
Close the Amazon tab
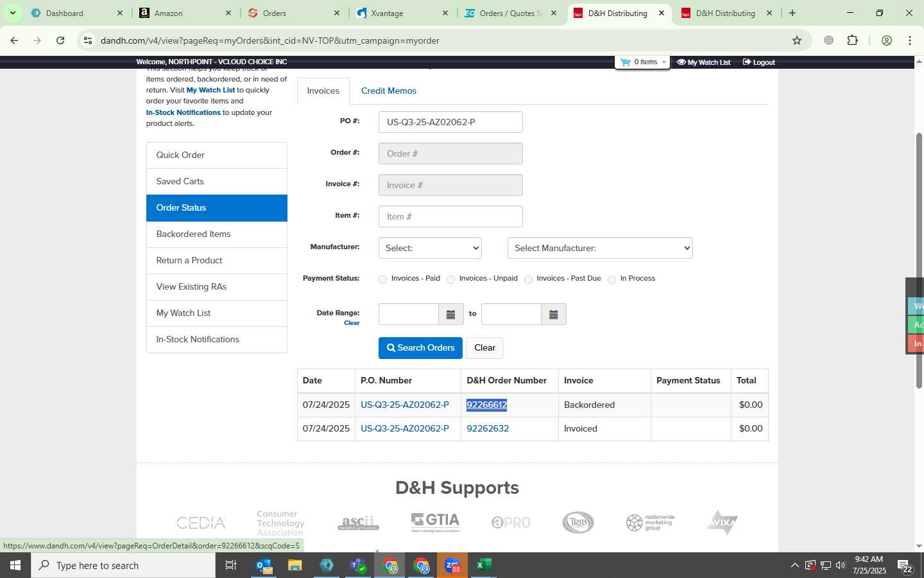(228, 13)
